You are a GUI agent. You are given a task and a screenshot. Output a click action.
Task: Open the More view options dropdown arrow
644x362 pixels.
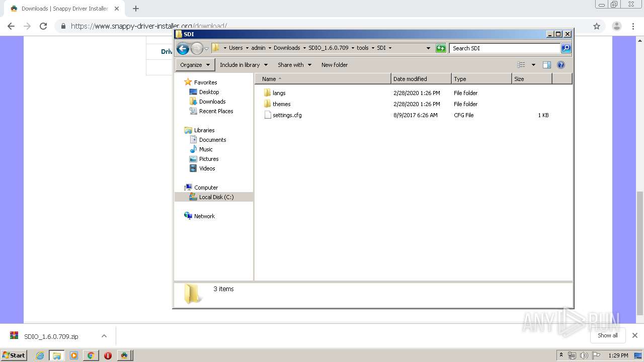[533, 65]
